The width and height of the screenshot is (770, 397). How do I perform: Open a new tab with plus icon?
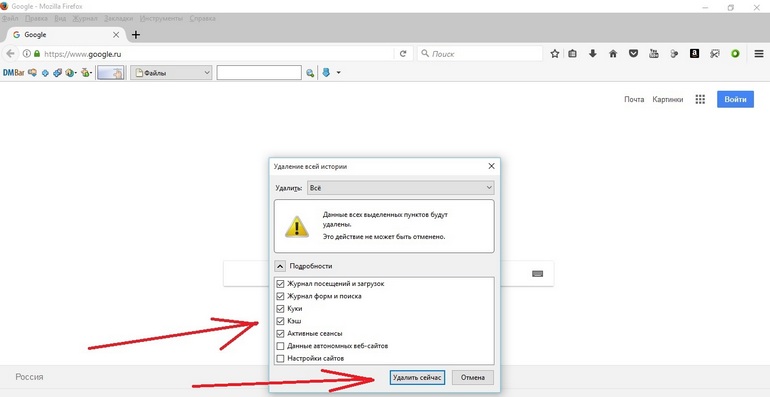(136, 34)
